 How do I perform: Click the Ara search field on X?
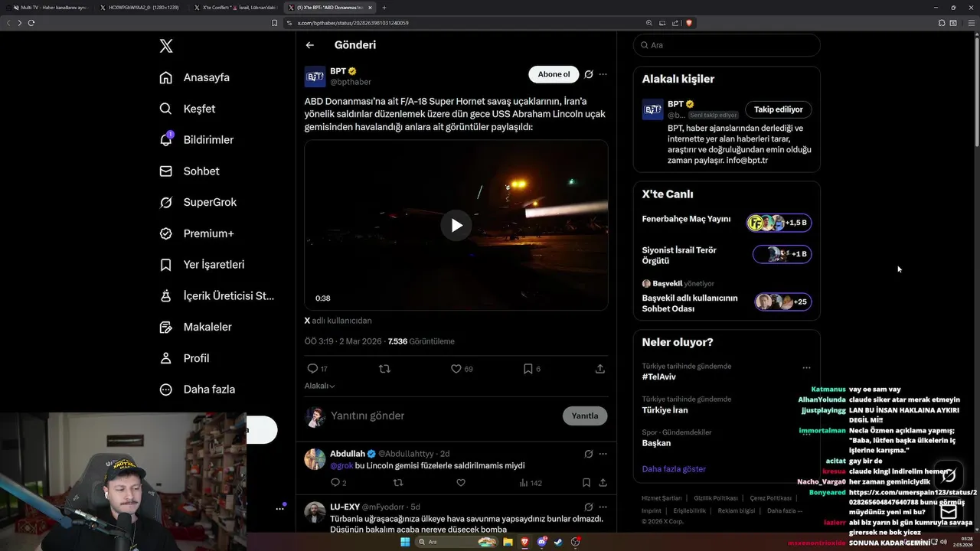[727, 45]
